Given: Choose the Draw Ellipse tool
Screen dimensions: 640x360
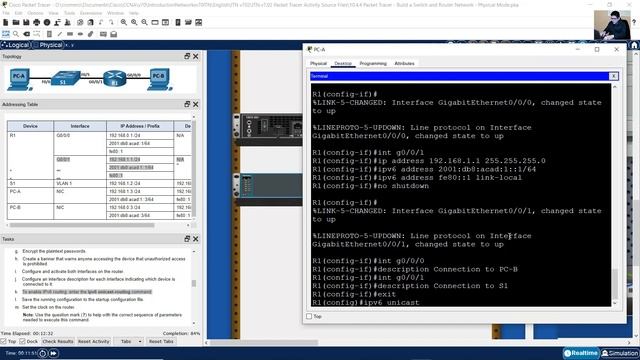Looking at the screenshot, I should 80,34.
